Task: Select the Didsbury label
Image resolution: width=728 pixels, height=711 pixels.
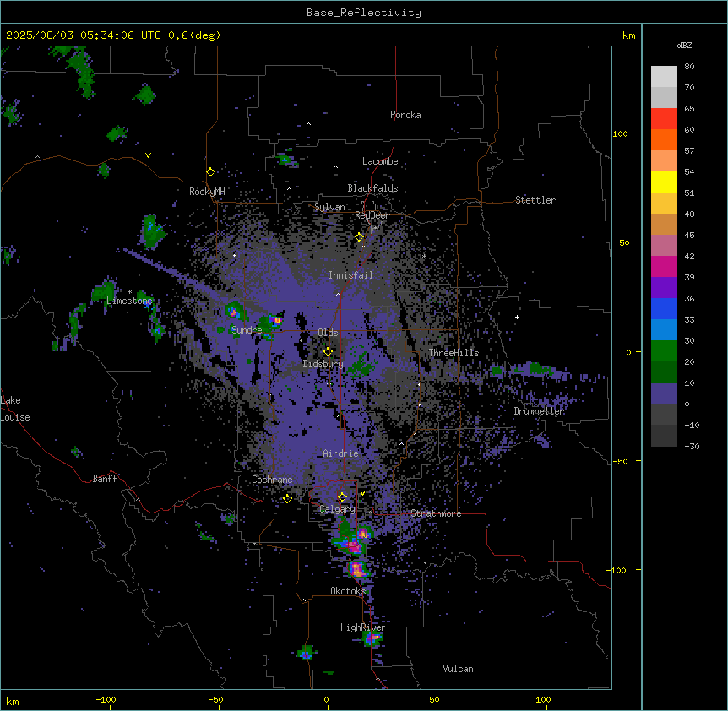Action: point(323,364)
